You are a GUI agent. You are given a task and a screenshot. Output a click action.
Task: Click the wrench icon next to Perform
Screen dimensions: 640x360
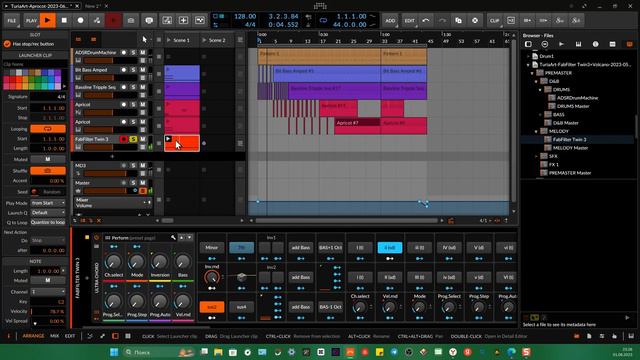(x=173, y=238)
